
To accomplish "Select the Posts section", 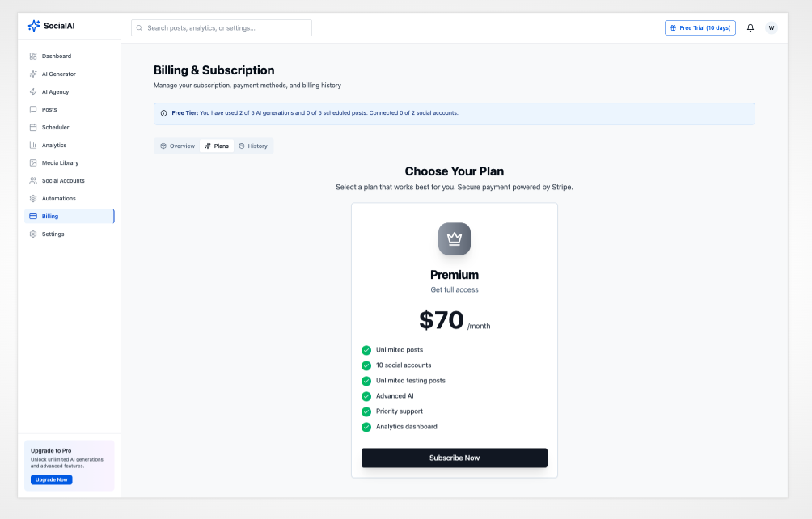I will [49, 109].
